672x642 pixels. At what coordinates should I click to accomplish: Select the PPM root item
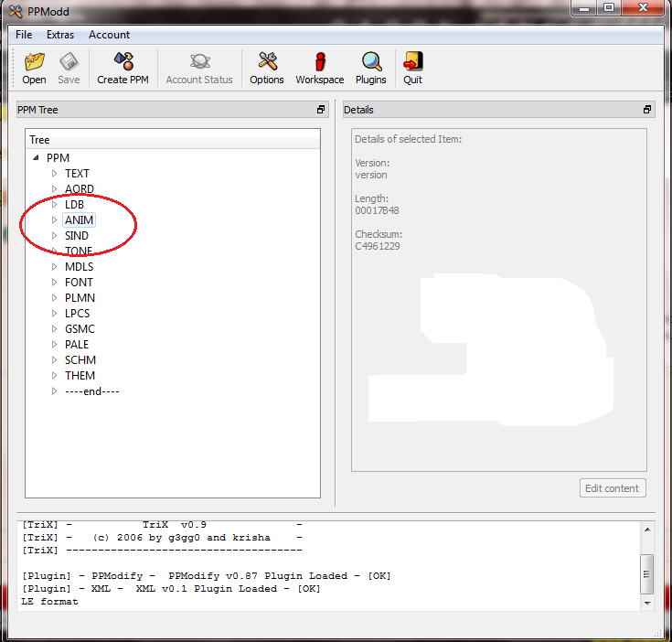(x=58, y=157)
